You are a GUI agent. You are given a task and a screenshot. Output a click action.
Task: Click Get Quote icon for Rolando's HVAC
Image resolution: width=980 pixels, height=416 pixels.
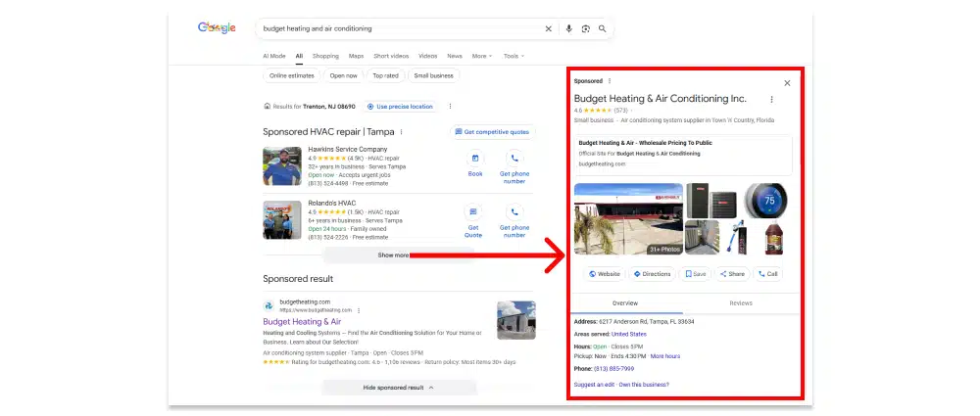pyautogui.click(x=473, y=211)
